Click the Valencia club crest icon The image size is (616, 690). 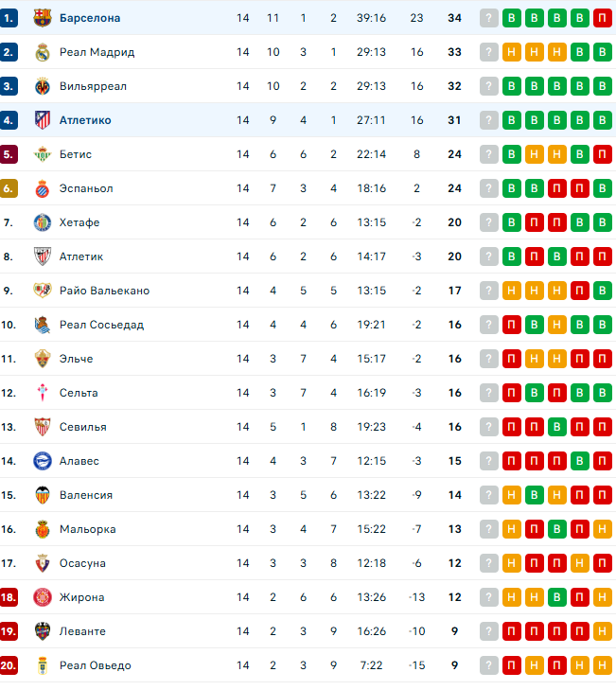pos(42,495)
